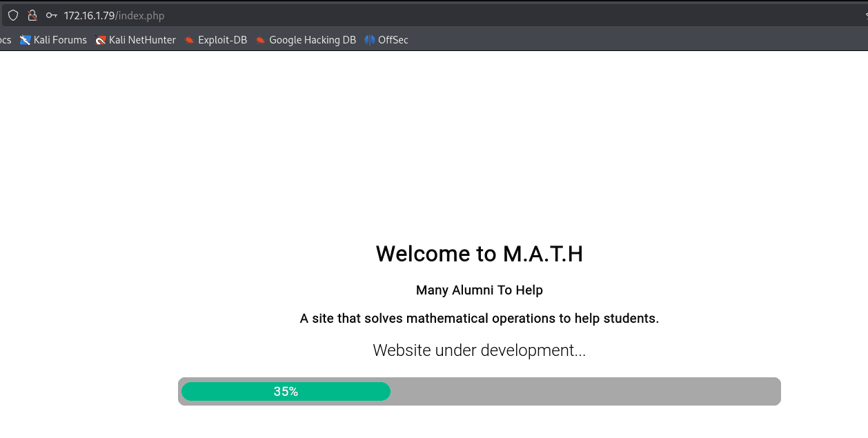The height and width of the screenshot is (438, 868).
Task: Click the 'A site that solves mathematical operations' sentence
Action: (x=480, y=319)
